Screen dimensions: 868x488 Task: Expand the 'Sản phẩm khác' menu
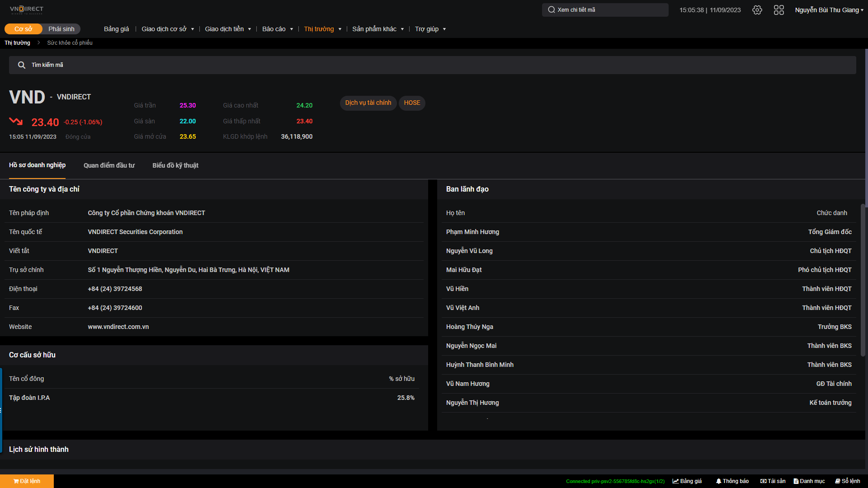click(x=378, y=29)
